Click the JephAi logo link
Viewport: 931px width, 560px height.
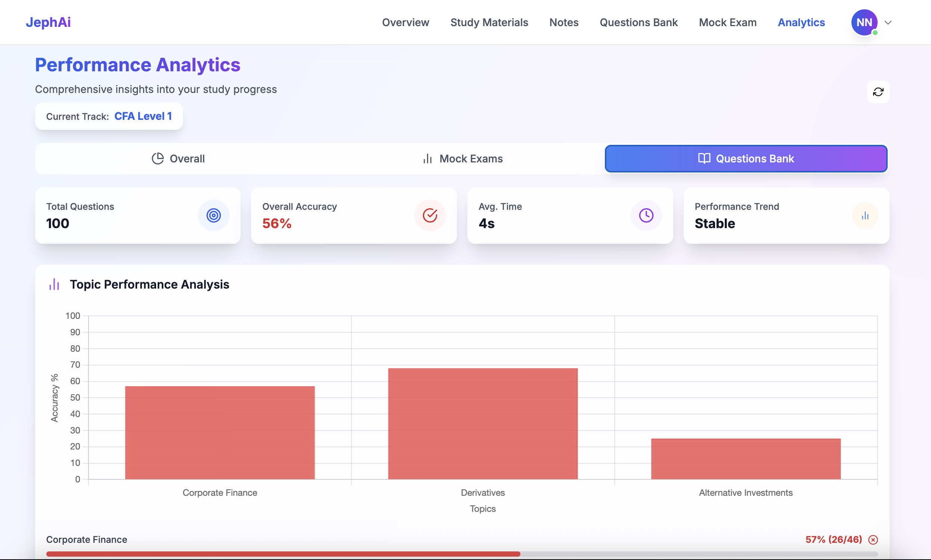click(x=48, y=22)
